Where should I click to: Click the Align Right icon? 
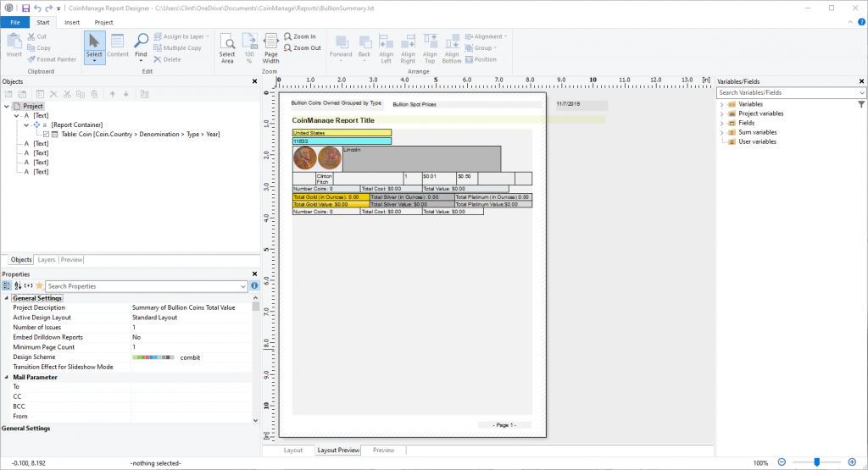pyautogui.click(x=408, y=48)
